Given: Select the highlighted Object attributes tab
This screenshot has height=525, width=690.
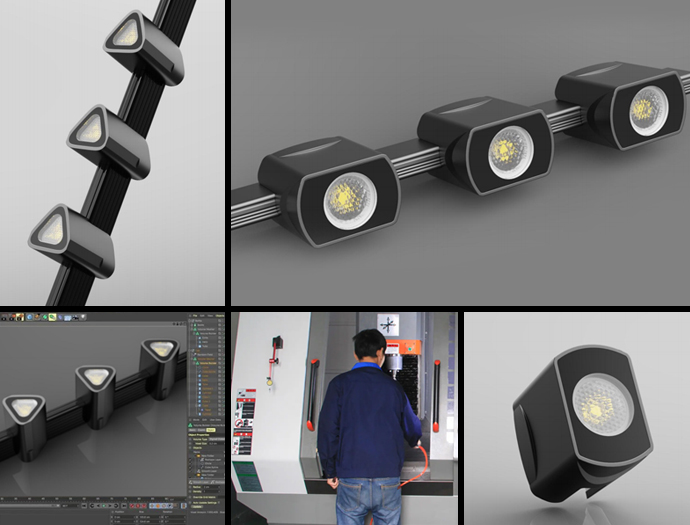Looking at the screenshot, I should (x=211, y=430).
